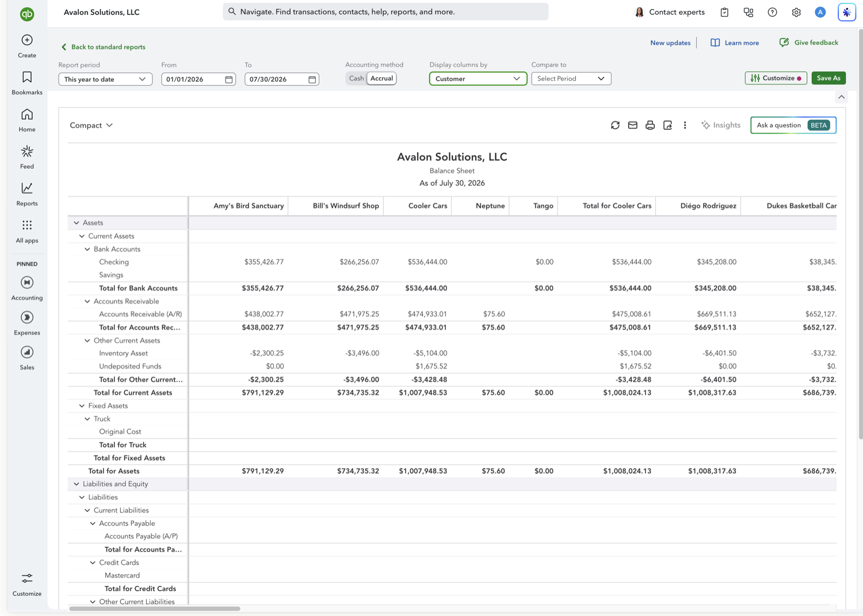Click Bill's Windsurf Shop column header

coord(346,206)
